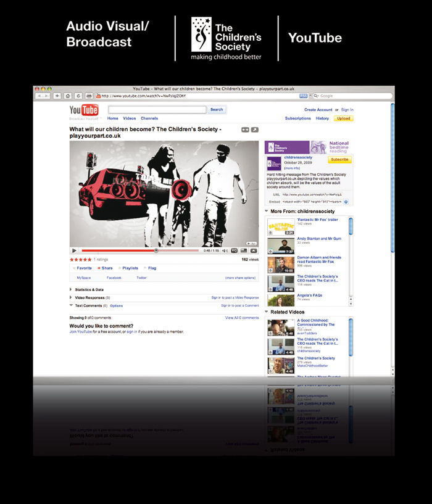Open Damon Albarn and friends read video link
The height and width of the screenshot is (504, 432).
319,259
